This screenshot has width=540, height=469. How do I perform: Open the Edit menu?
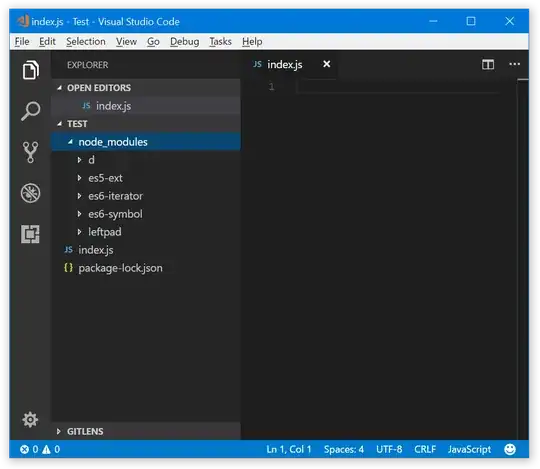[x=47, y=42]
